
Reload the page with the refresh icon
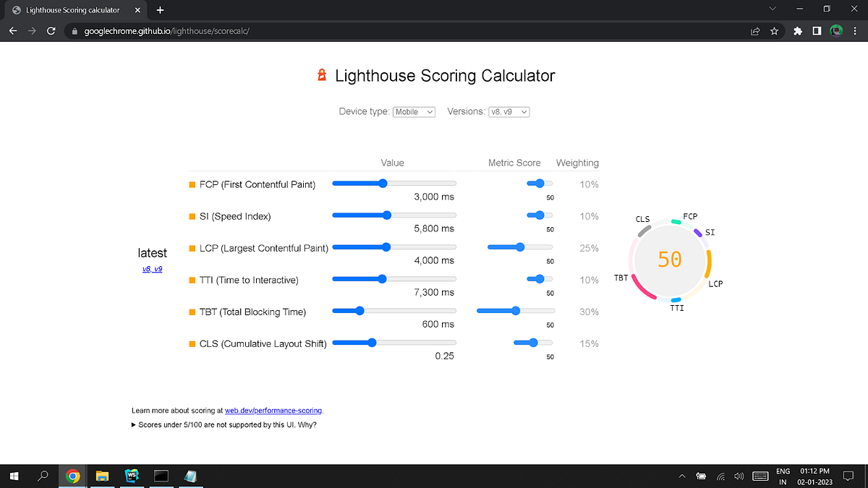51,31
